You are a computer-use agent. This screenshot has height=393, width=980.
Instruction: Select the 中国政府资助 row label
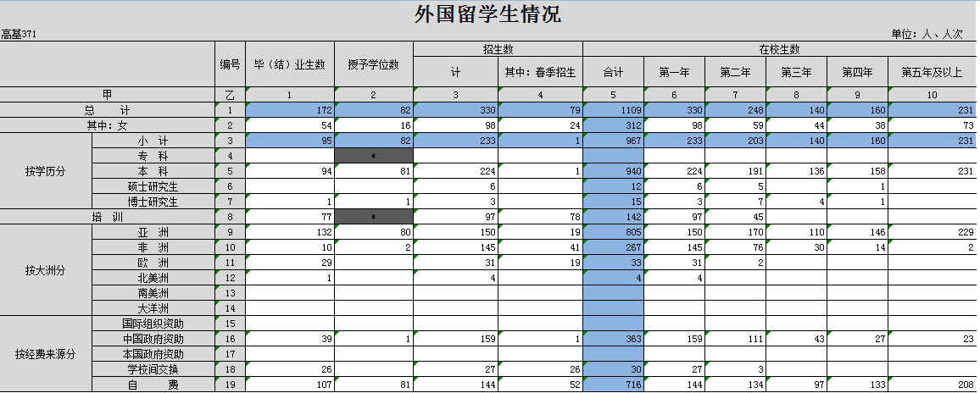click(x=153, y=339)
